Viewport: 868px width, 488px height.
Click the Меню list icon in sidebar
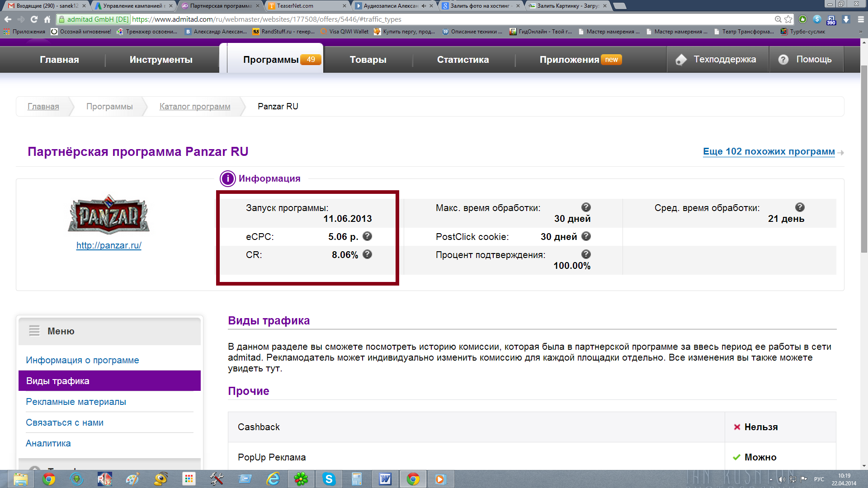tap(34, 331)
